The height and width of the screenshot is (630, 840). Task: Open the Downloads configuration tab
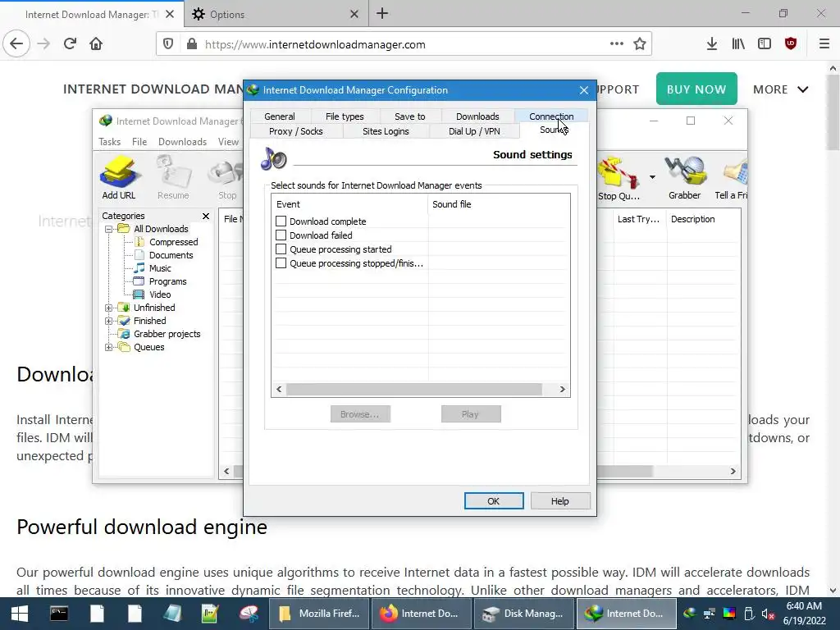477,116
